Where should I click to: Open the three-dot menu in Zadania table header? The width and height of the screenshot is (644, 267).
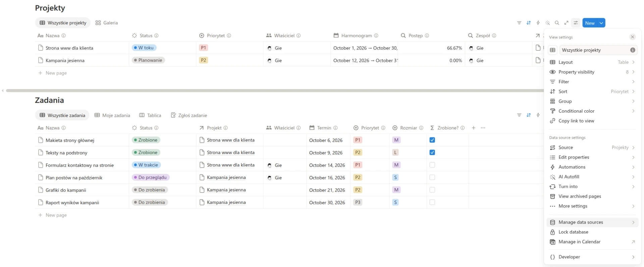[x=483, y=128]
